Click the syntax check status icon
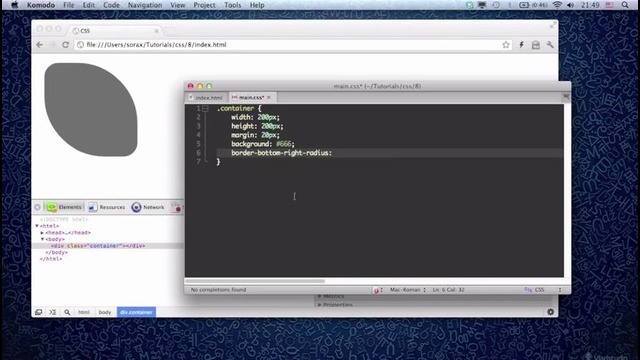 point(377,290)
